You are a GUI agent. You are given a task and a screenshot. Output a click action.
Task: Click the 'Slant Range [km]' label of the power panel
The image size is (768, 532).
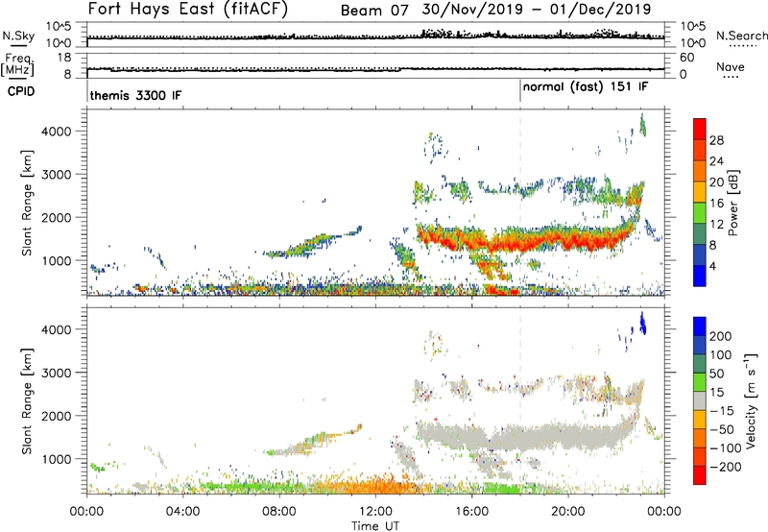27,204
